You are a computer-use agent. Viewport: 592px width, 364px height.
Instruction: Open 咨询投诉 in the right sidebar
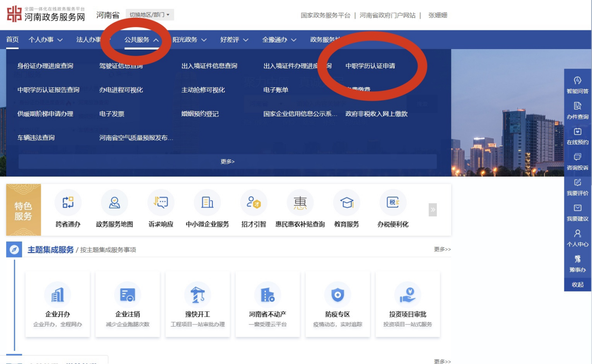click(x=578, y=158)
